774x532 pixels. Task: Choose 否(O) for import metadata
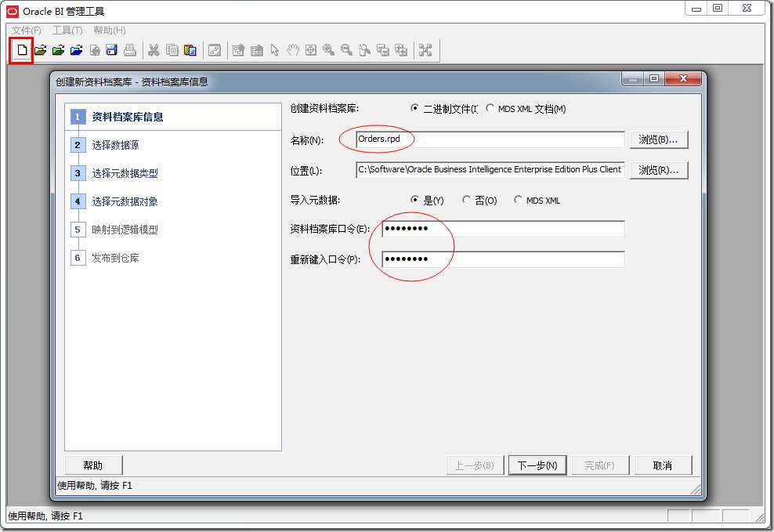tap(466, 200)
